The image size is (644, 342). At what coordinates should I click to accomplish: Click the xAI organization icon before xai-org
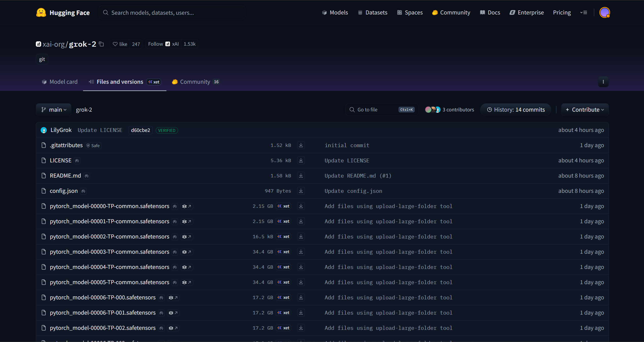point(38,44)
